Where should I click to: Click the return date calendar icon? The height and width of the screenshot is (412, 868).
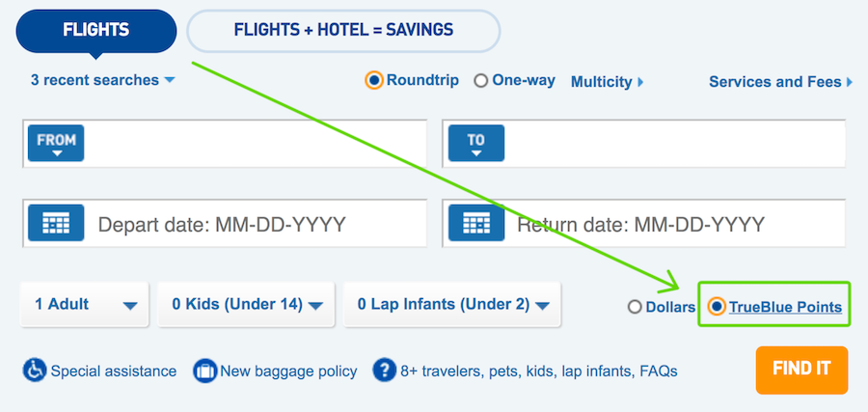point(476,223)
